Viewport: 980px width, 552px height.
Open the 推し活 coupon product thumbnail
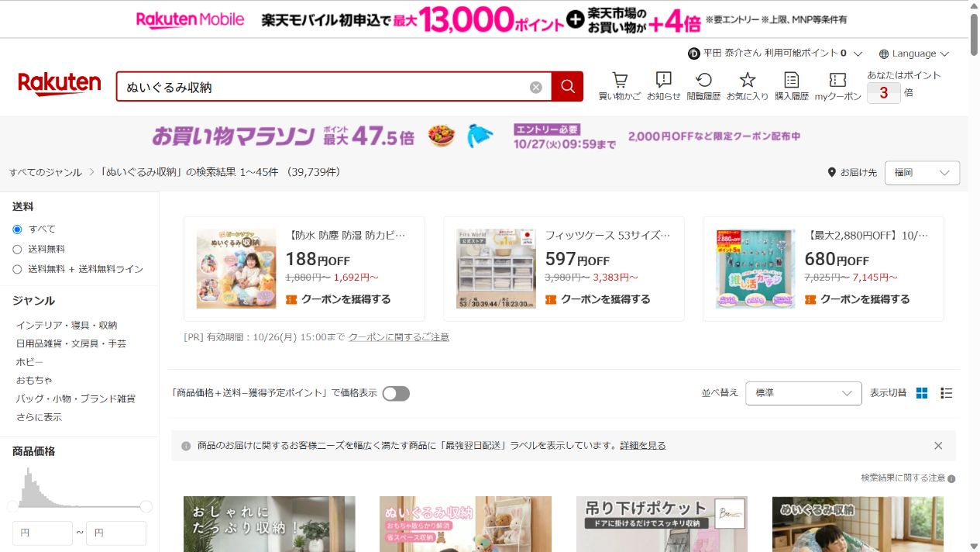pyautogui.click(x=755, y=268)
